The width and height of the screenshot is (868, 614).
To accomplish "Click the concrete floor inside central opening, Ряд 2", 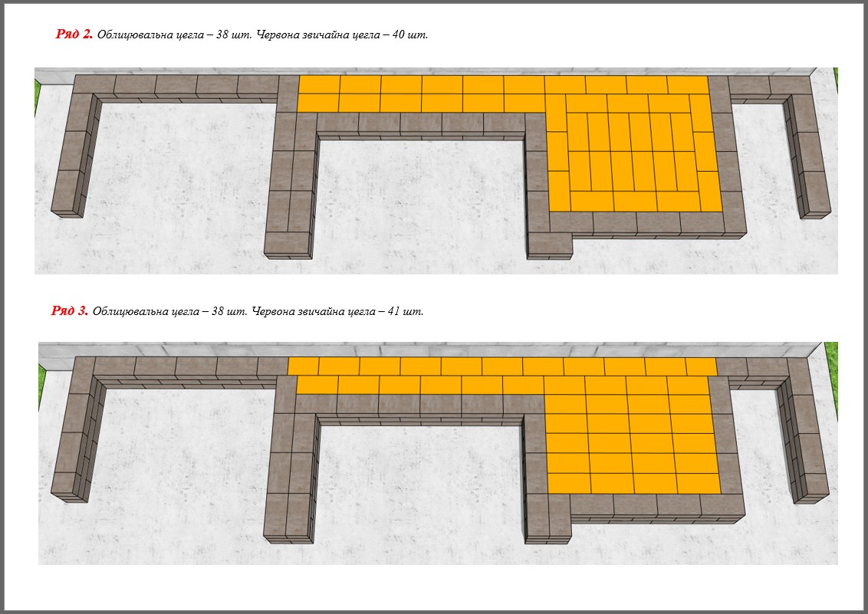I will (x=420, y=199).
